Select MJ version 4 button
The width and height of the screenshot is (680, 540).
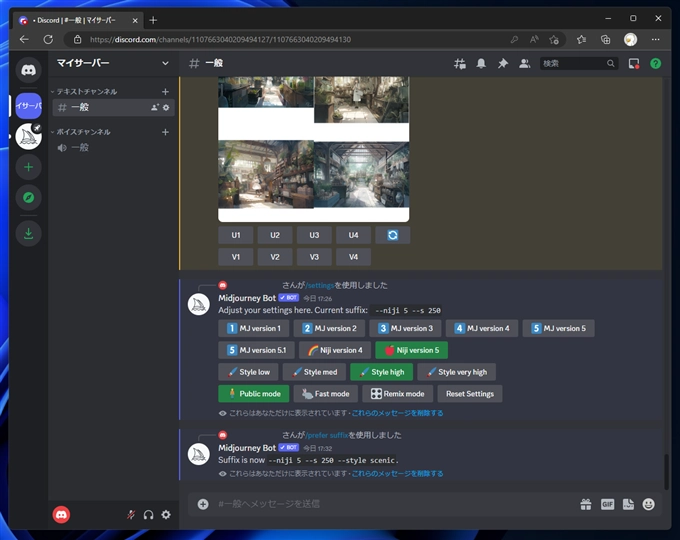[x=482, y=328]
